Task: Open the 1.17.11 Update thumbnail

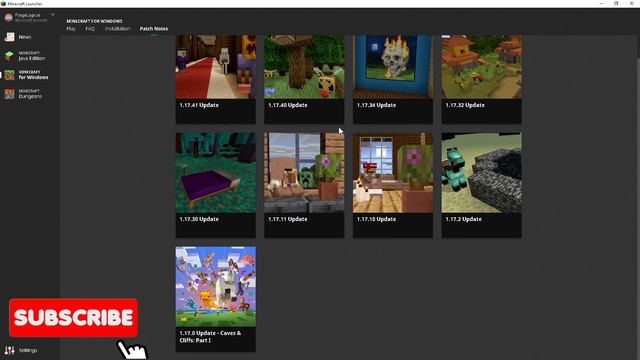Action: tap(304, 172)
